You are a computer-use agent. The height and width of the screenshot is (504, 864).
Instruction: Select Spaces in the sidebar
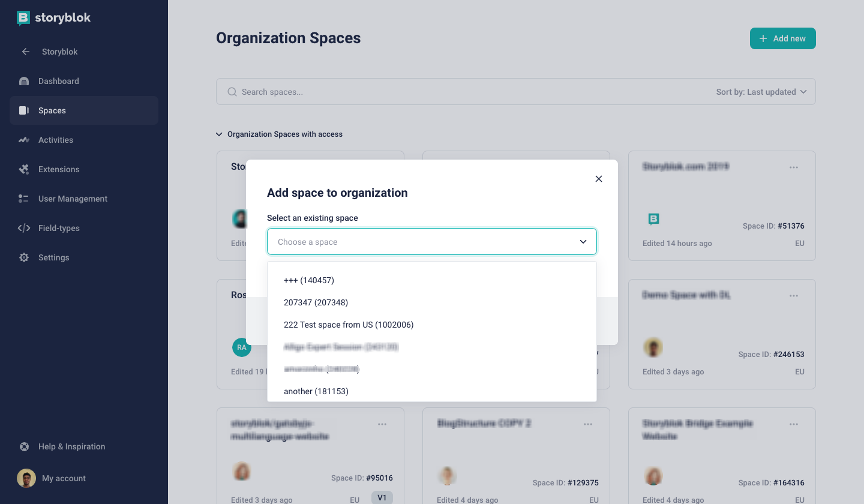pos(84,110)
